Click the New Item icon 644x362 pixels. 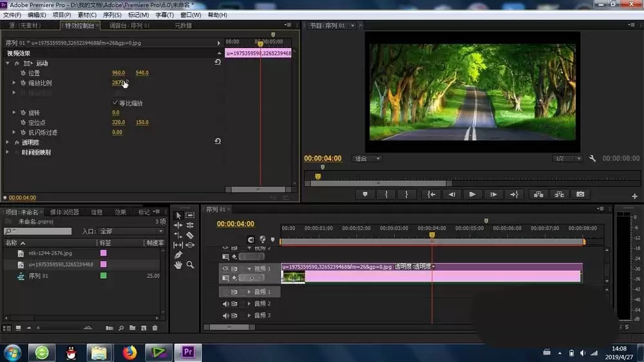click(x=144, y=328)
